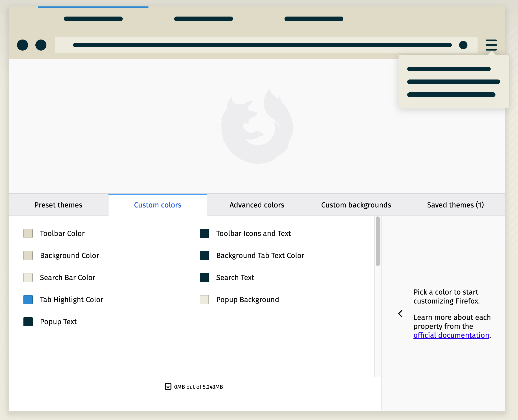The height and width of the screenshot is (420, 518).
Task: Click 'Pick a color to start customizing Firefox.' text
Action: (x=446, y=296)
